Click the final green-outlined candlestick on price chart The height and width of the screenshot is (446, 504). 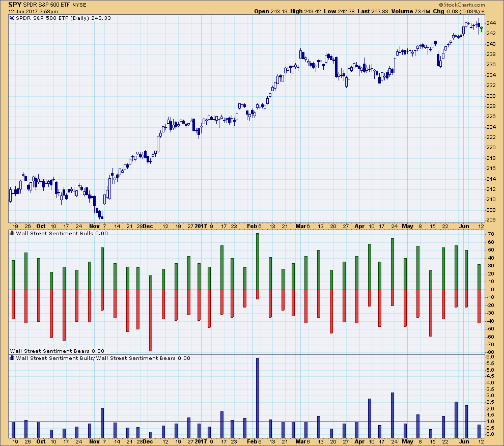pyautogui.click(x=481, y=30)
